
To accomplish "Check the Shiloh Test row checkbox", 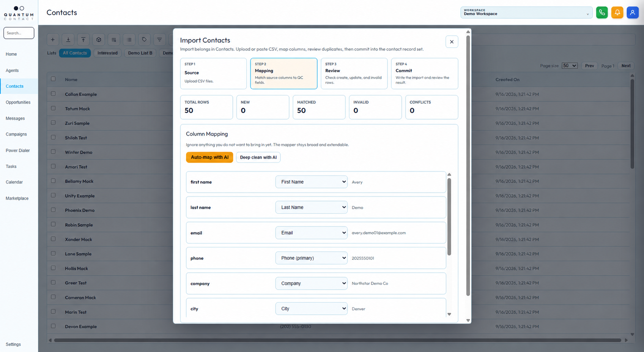I will pyautogui.click(x=53, y=137).
